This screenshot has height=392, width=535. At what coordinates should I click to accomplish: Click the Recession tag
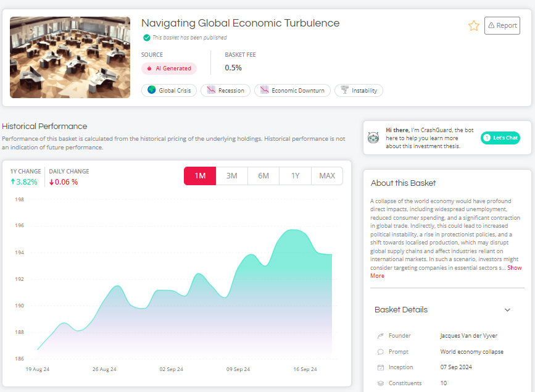point(225,91)
